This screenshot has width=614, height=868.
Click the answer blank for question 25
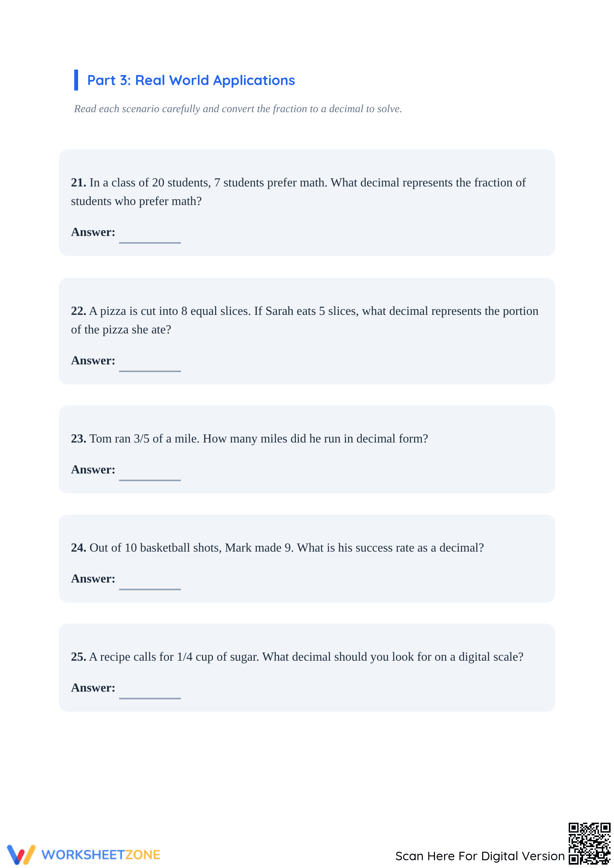click(150, 692)
